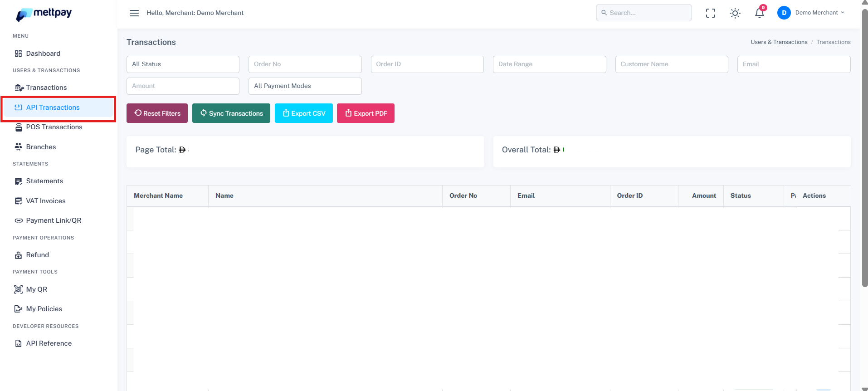Sort by the Order ID column header
Image resolution: width=868 pixels, height=391 pixels.
coord(644,196)
